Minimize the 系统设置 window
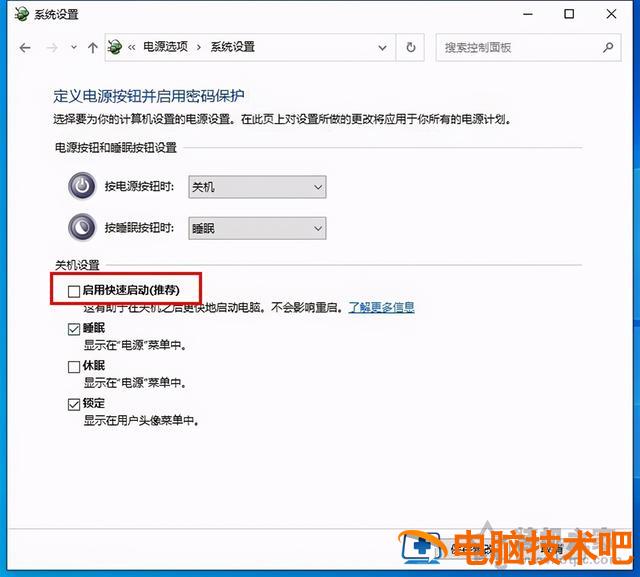Image resolution: width=640 pixels, height=577 pixels. tap(528, 14)
